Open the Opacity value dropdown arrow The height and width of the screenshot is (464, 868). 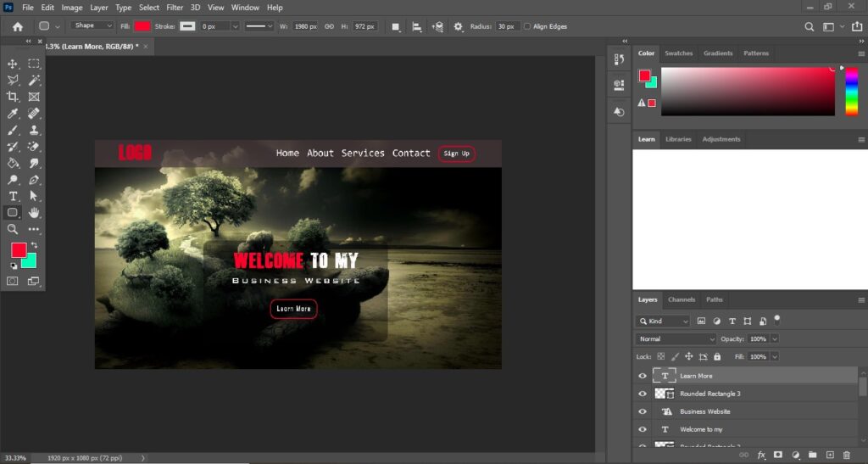click(x=775, y=338)
